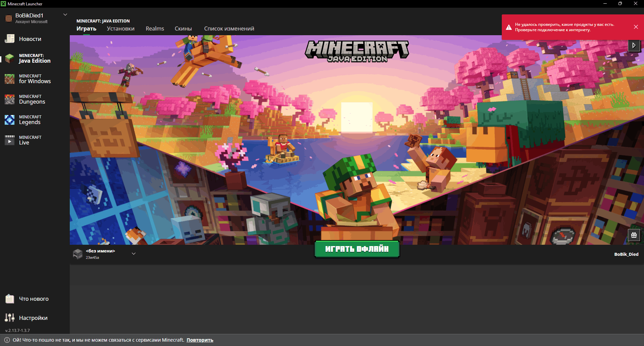The width and height of the screenshot is (644, 346).
Task: Click the BoBik_Died player name
Action: point(626,254)
